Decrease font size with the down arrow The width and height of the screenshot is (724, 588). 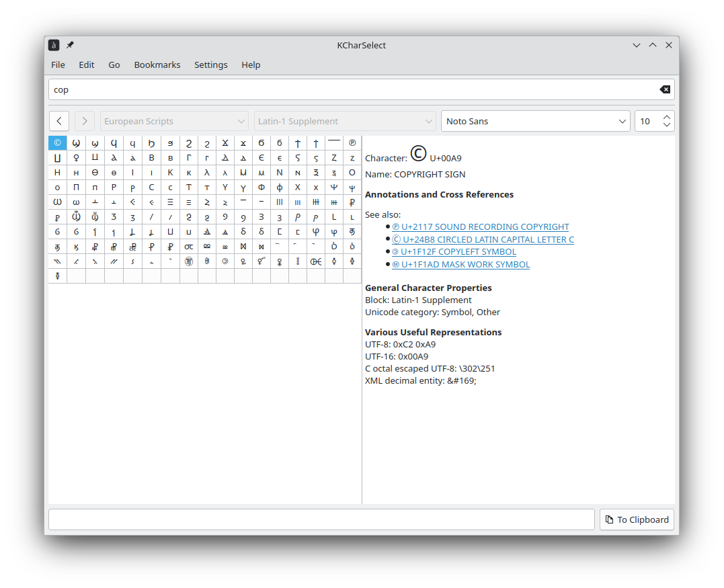coord(666,125)
